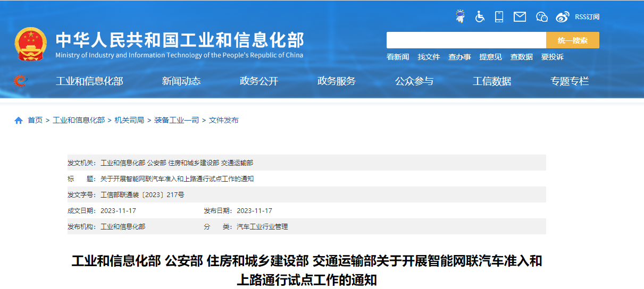
Task: Open 文件发布 breadcrumb link
Action: click(x=224, y=121)
